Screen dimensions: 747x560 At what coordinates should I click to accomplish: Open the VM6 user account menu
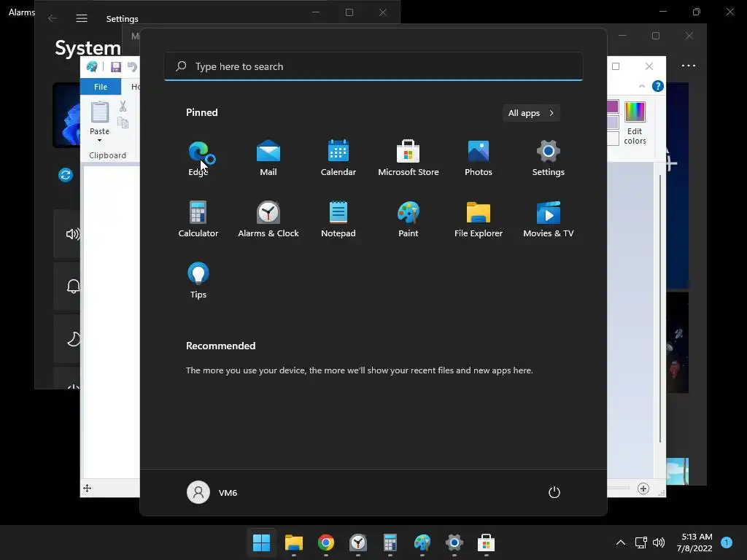(212, 492)
